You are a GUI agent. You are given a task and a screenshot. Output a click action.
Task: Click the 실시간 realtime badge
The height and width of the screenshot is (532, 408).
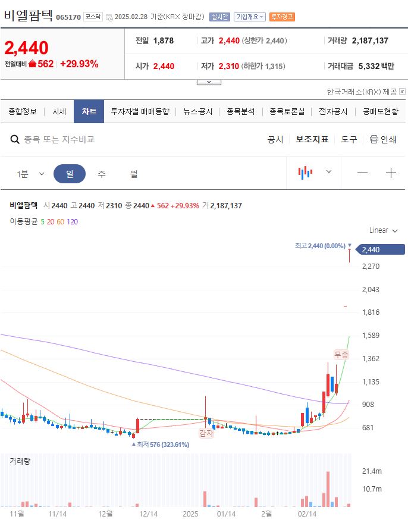click(x=220, y=17)
